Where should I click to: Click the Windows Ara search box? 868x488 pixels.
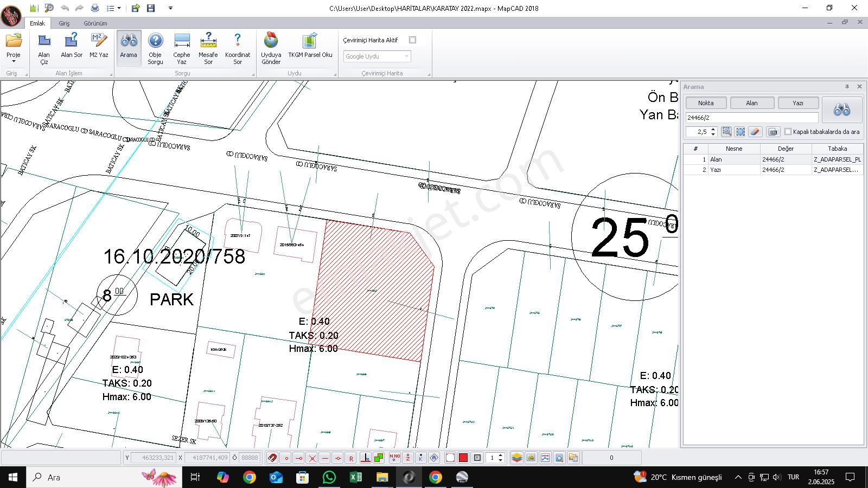pyautogui.click(x=104, y=477)
